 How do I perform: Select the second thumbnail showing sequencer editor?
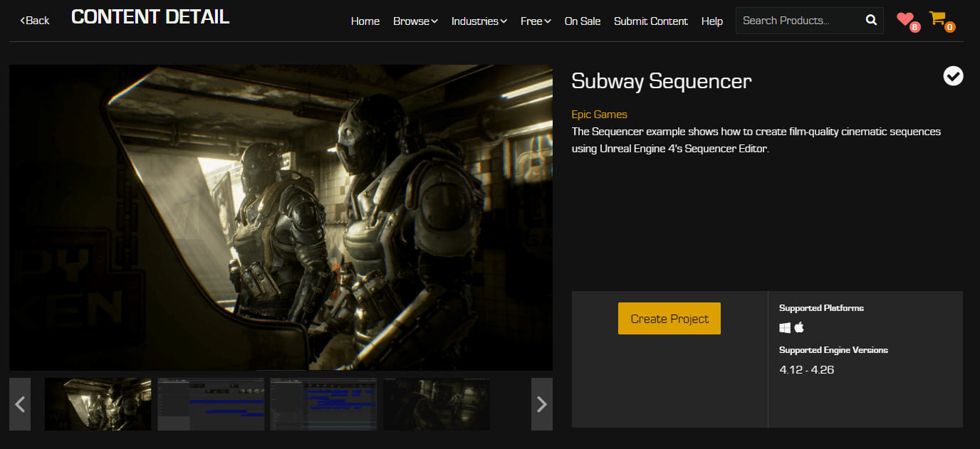[211, 404]
